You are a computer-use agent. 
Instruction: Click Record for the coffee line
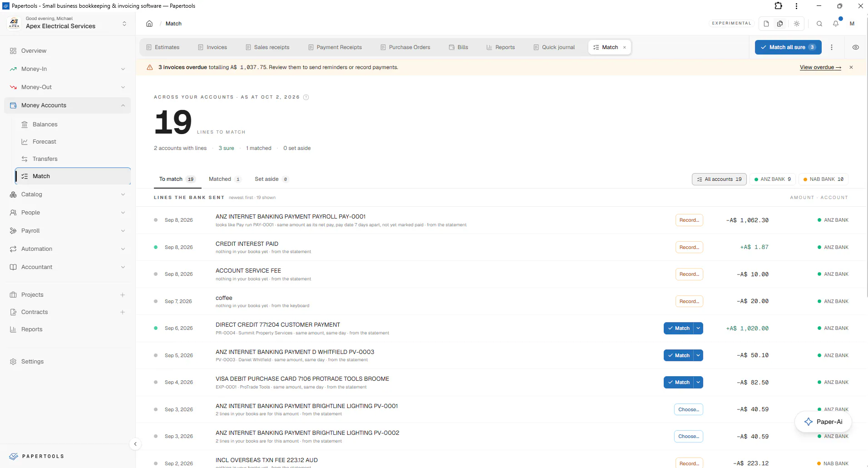[689, 301]
